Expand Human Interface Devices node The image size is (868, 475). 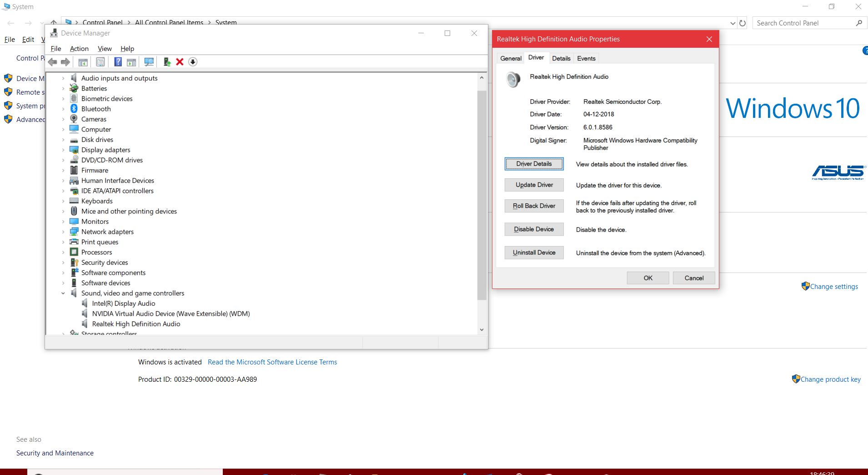pyautogui.click(x=63, y=181)
